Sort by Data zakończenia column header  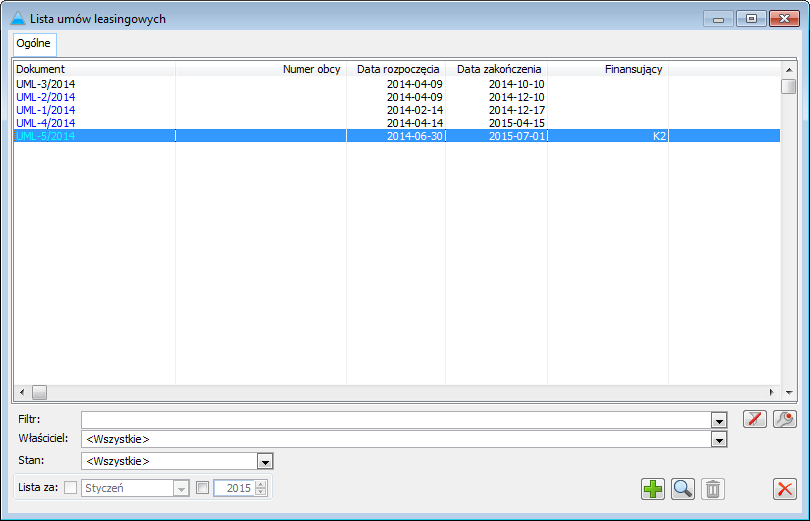pos(496,69)
